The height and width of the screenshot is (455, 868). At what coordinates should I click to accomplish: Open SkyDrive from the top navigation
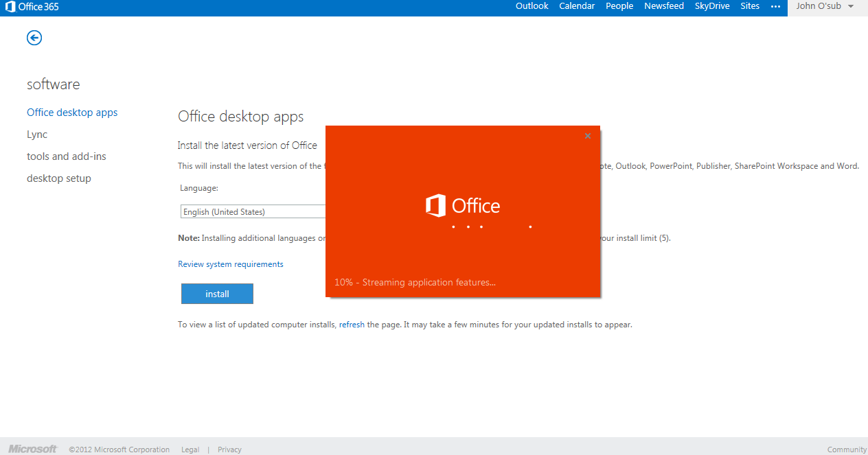pos(712,6)
